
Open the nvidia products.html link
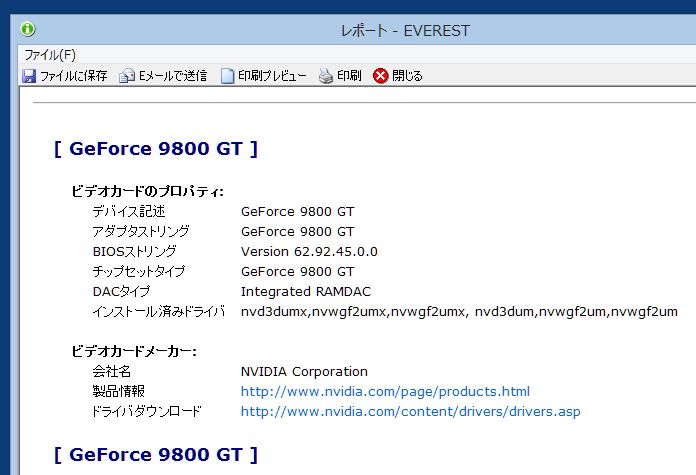tap(385, 392)
